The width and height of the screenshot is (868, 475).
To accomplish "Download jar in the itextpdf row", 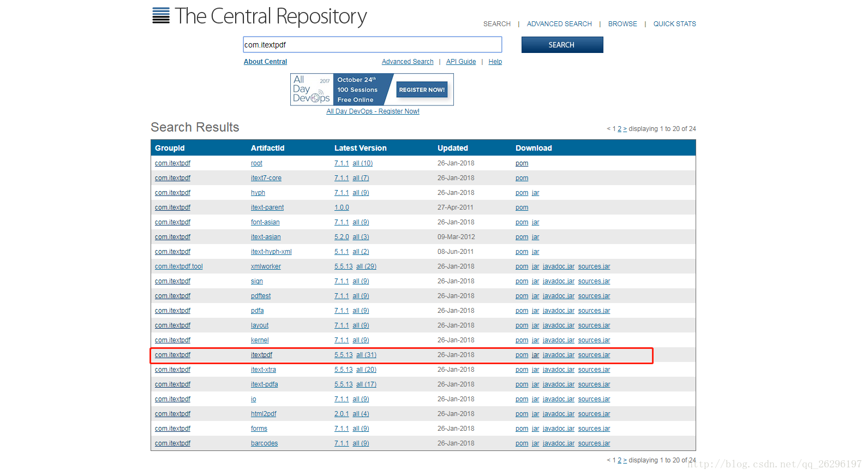I will click(535, 355).
